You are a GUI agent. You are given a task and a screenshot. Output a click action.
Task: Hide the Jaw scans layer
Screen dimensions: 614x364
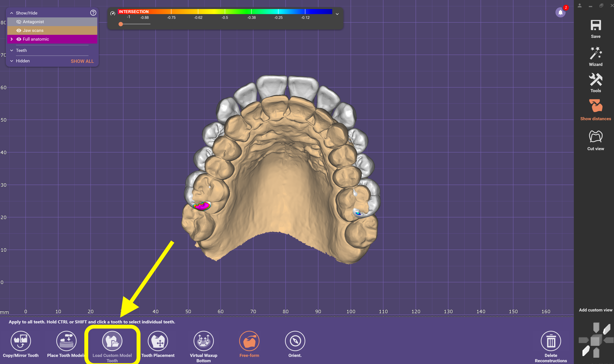point(19,30)
